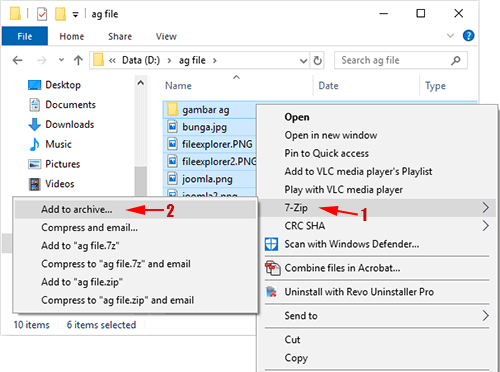Screen dimensions: 500x372
Task: Choose Copy from the context menu
Action: pyautogui.click(x=377, y=358)
